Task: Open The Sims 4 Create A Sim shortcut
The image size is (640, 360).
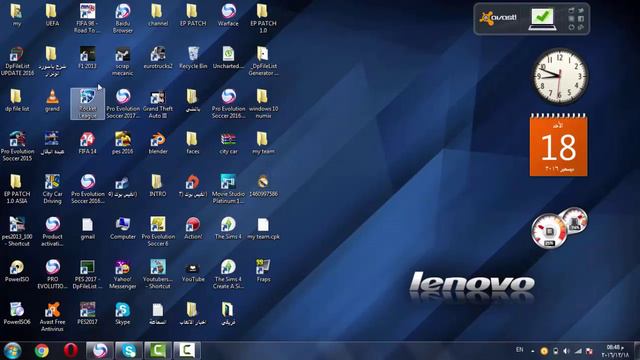Action: pyautogui.click(x=228, y=274)
